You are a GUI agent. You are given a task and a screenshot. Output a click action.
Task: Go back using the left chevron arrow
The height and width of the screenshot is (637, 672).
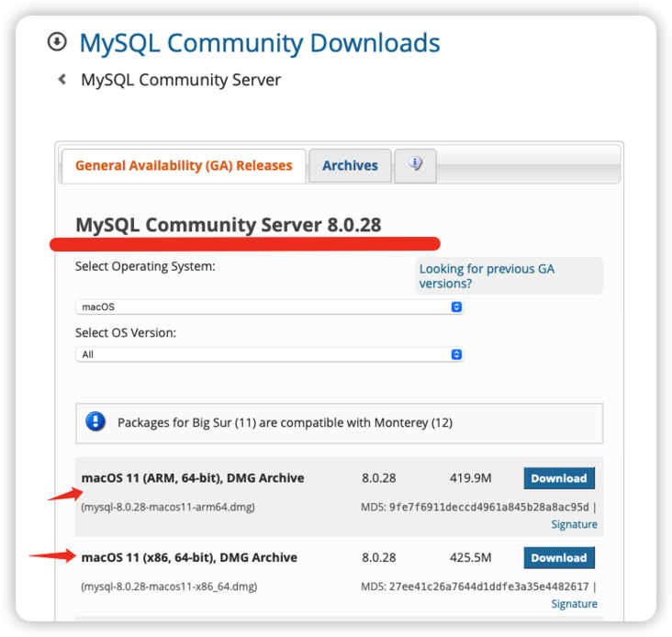click(62, 79)
